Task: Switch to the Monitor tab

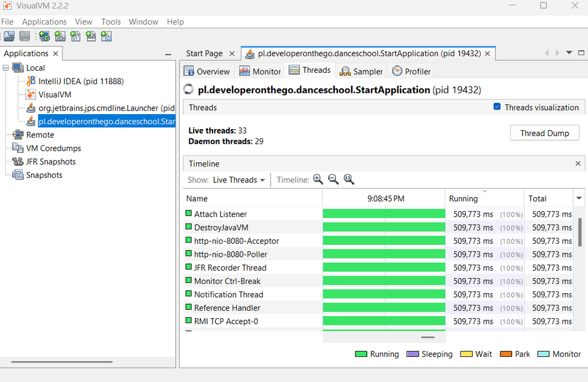Action: [260, 71]
